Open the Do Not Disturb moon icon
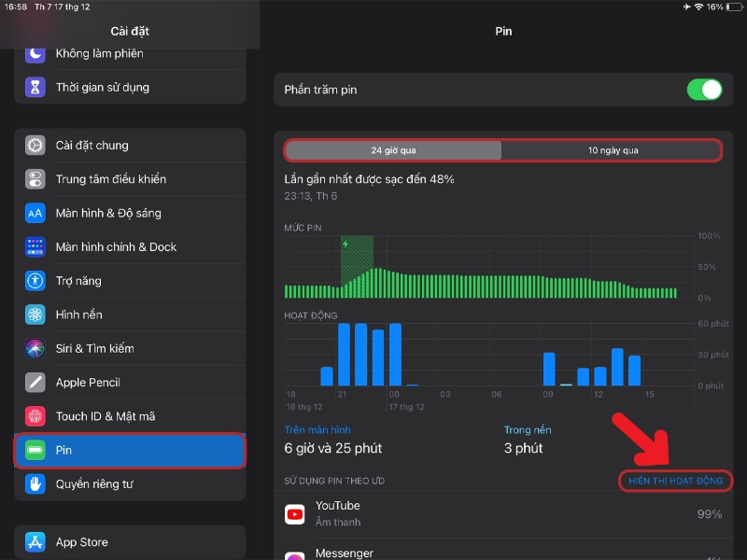This screenshot has height=560, width=747. [x=35, y=54]
